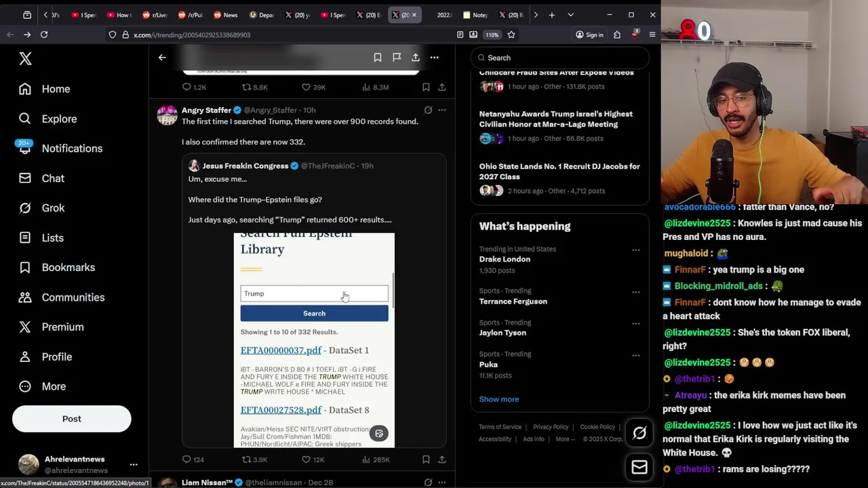Repost the top post with 8.8K reposts

(x=255, y=87)
